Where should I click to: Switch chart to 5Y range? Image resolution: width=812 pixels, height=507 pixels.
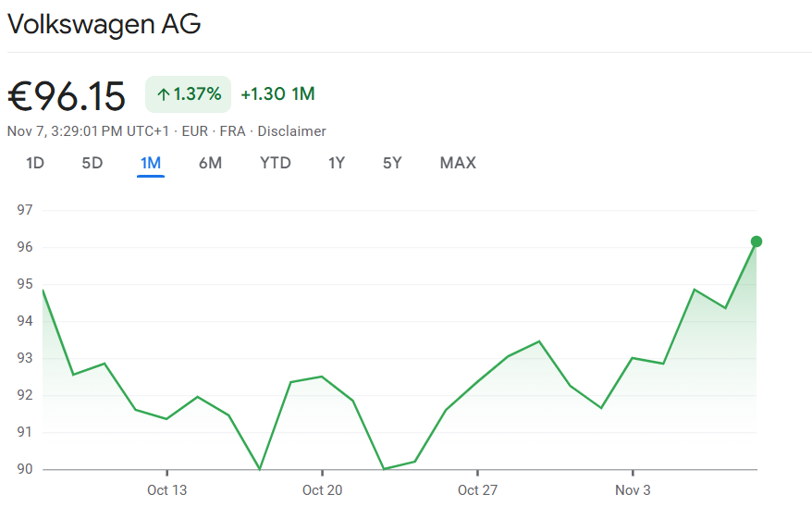[392, 163]
